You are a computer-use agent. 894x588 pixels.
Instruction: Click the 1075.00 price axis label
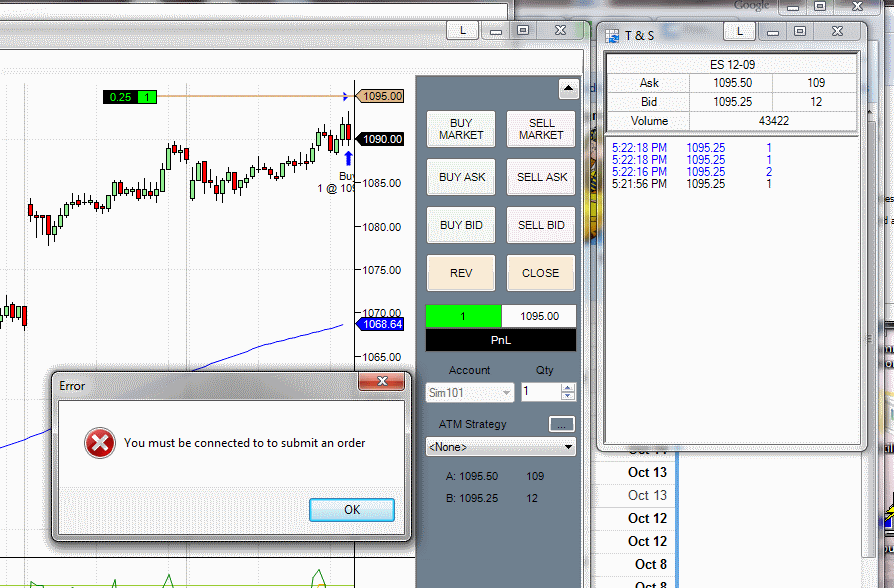381,270
